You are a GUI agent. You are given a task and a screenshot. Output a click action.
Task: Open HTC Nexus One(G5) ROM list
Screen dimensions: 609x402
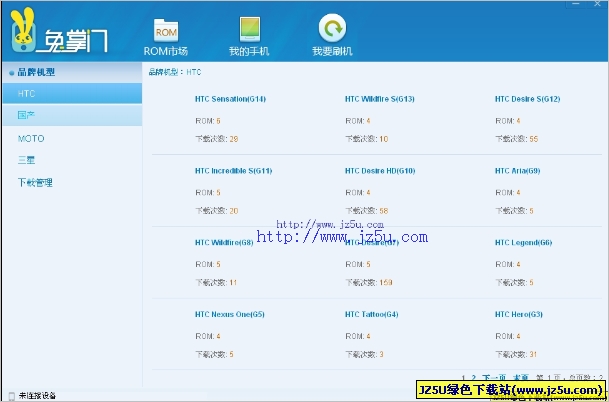(x=230, y=314)
